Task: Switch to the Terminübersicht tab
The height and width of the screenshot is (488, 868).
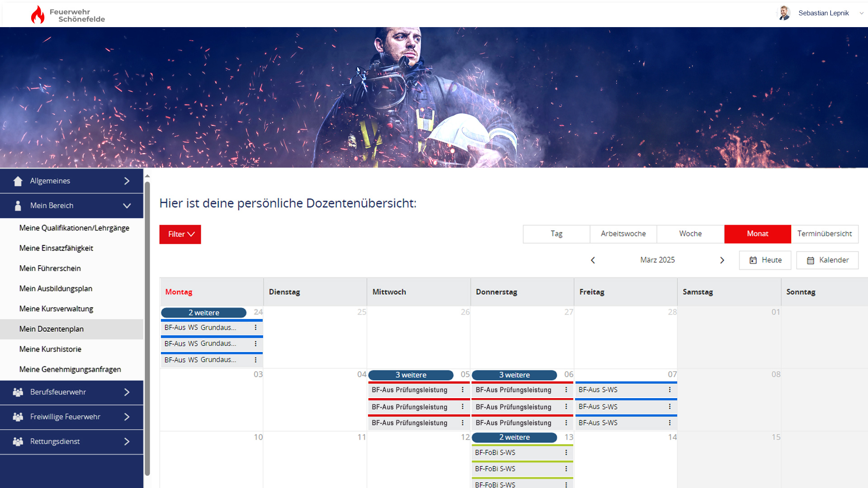Action: (x=824, y=234)
